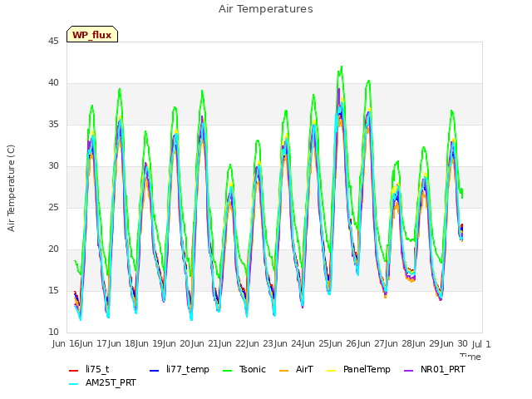This screenshot has width=532, height=399.
Task: Click the 26Jun x-axis date label
Action: [358, 343]
